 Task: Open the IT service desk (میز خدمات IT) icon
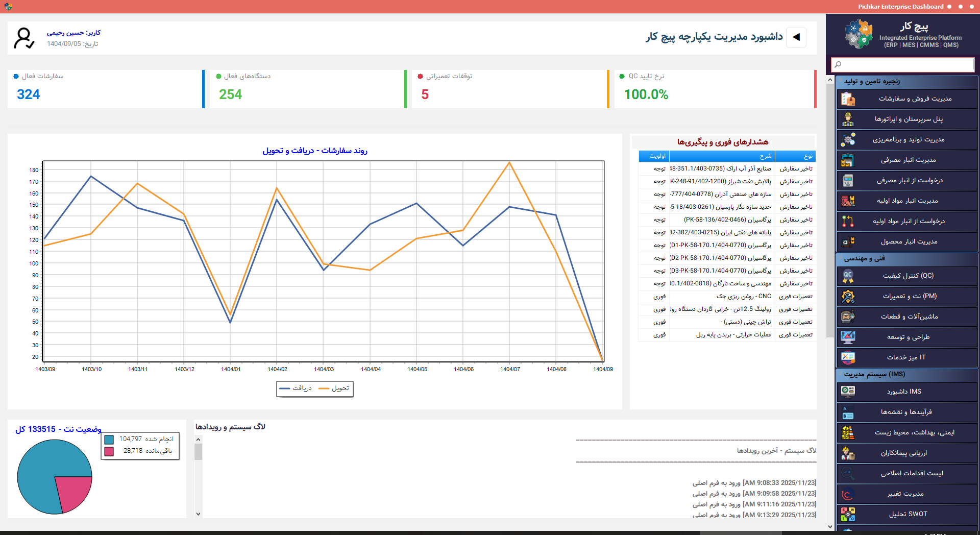point(848,357)
